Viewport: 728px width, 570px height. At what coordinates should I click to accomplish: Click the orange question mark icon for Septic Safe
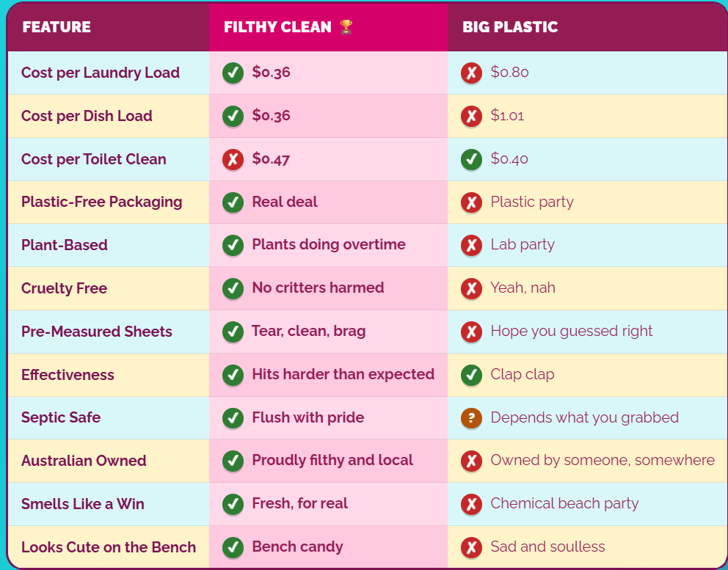[471, 417]
